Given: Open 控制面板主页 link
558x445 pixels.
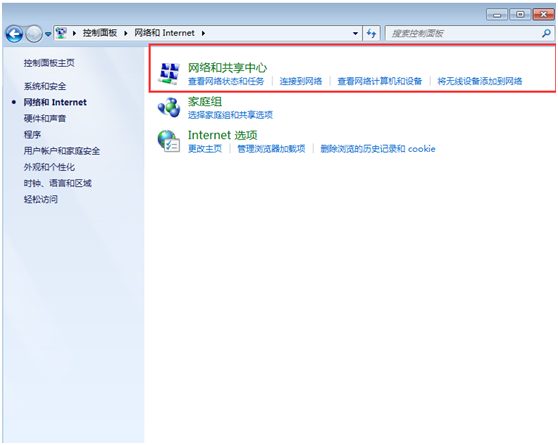Looking at the screenshot, I should tap(49, 63).
